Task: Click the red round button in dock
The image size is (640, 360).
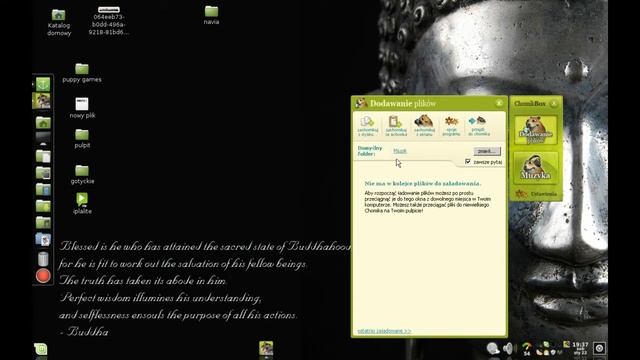Action: 43,276
